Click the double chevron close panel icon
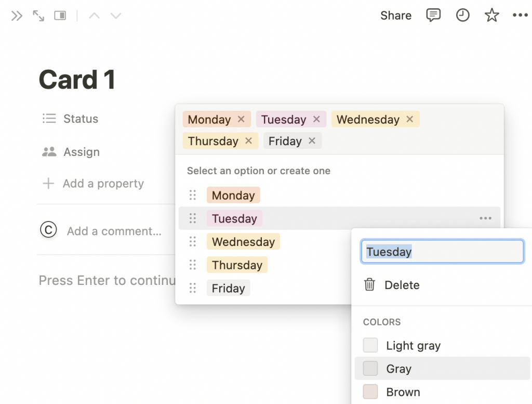This screenshot has height=404, width=532. click(17, 16)
